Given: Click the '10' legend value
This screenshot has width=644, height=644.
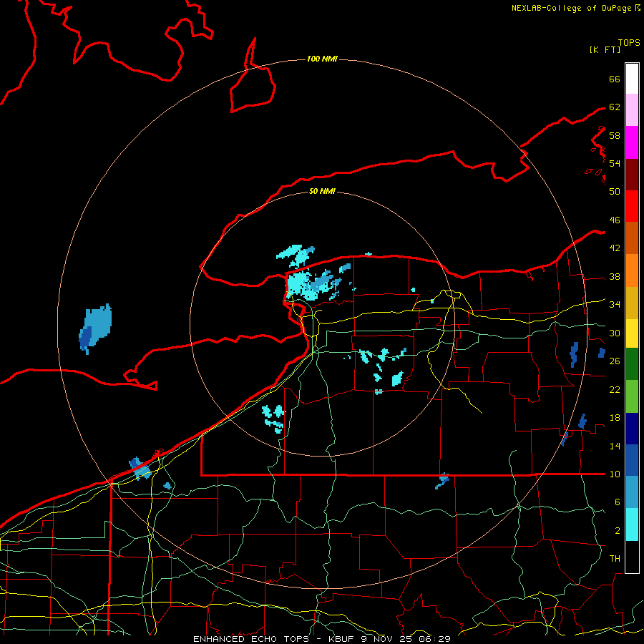Looking at the screenshot, I should pos(615,474).
